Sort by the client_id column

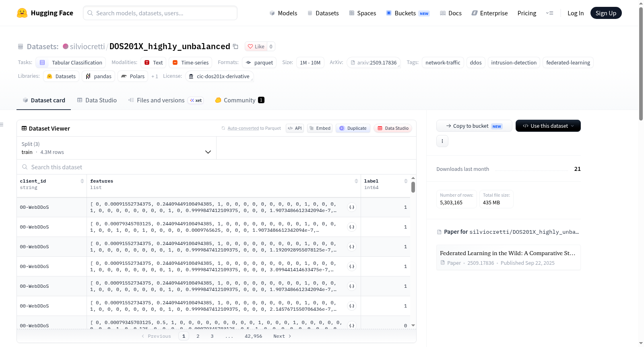pyautogui.click(x=82, y=181)
